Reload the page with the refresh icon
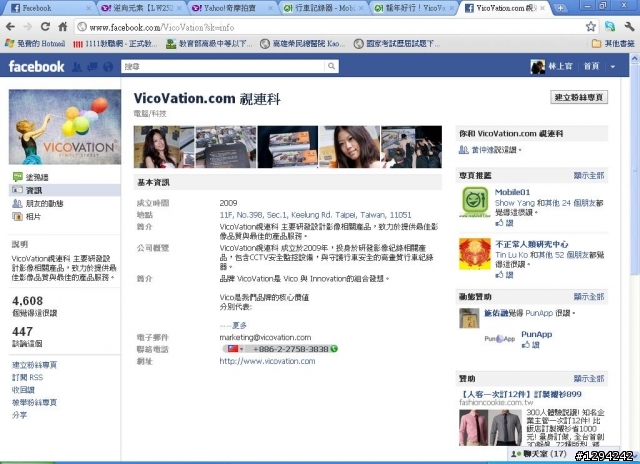This screenshot has height=464, width=640. pyautogui.click(x=45, y=27)
